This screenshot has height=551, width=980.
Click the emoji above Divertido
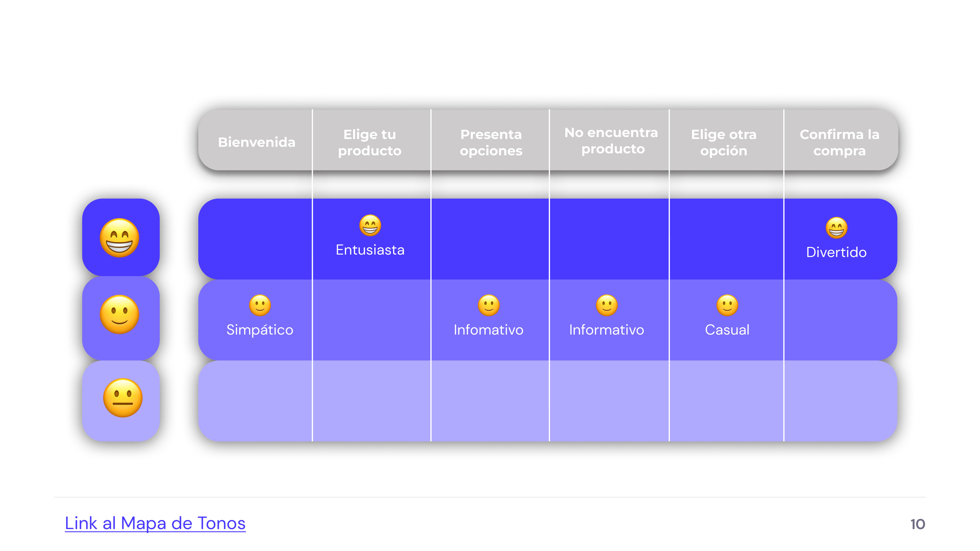coord(836,228)
